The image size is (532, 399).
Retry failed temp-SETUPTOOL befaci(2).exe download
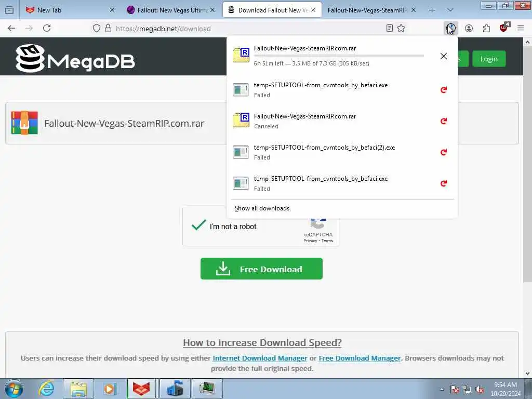click(444, 152)
